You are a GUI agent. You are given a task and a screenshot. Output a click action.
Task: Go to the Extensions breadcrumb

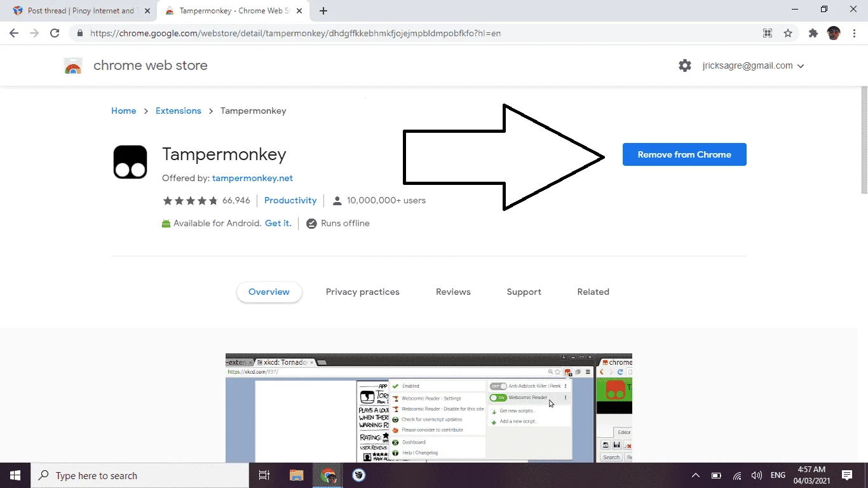point(178,111)
